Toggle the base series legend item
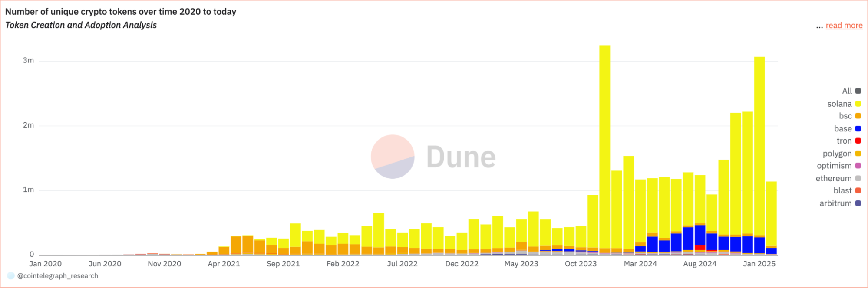The height and width of the screenshot is (288, 868). (x=847, y=128)
